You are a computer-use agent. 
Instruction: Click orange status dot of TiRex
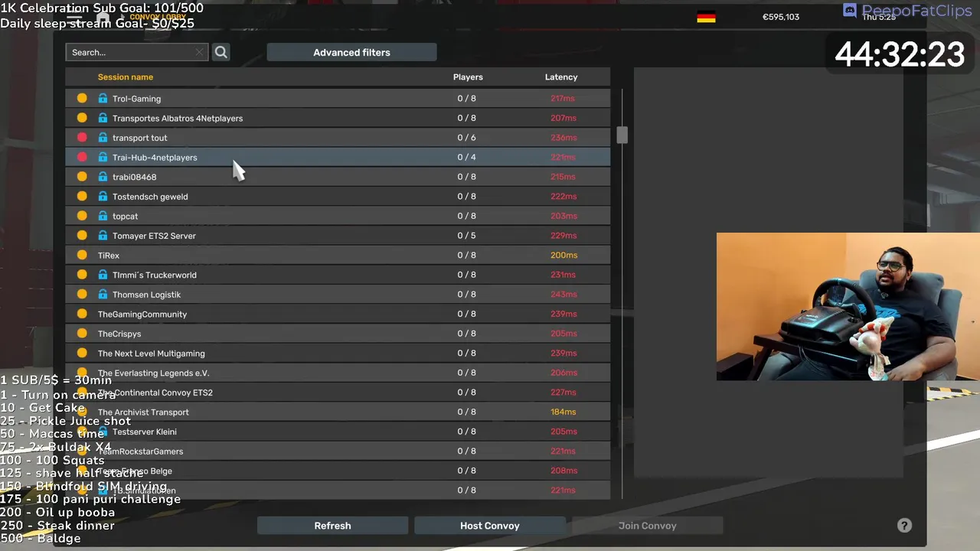click(82, 255)
